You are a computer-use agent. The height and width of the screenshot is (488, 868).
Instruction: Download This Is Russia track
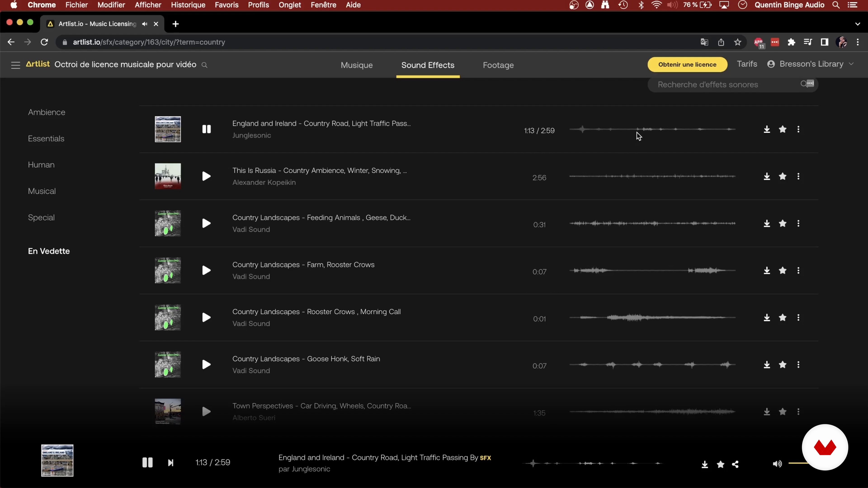coord(767,176)
